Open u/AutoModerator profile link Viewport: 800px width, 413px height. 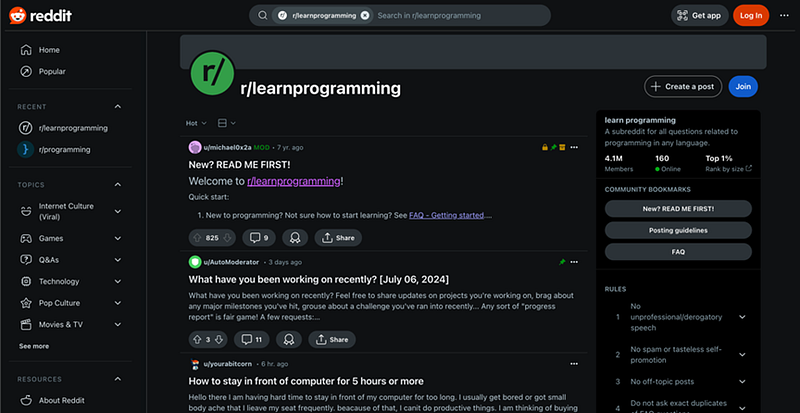point(231,262)
